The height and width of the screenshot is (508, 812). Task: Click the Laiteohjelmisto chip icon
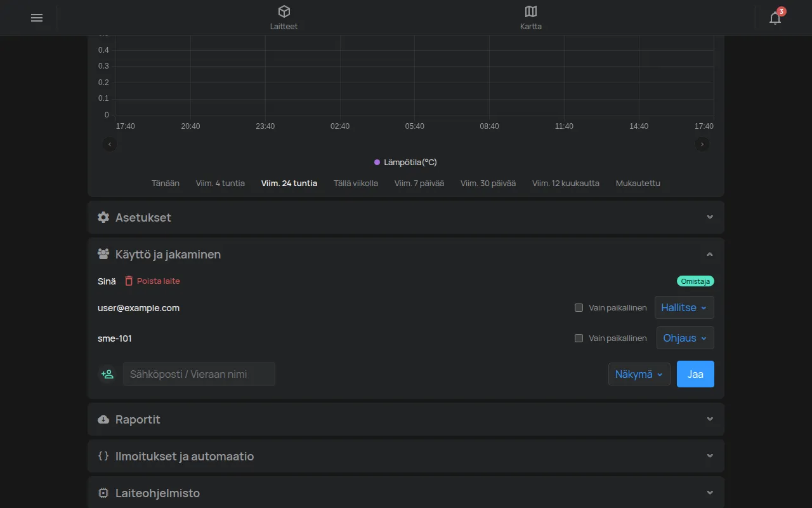click(103, 493)
